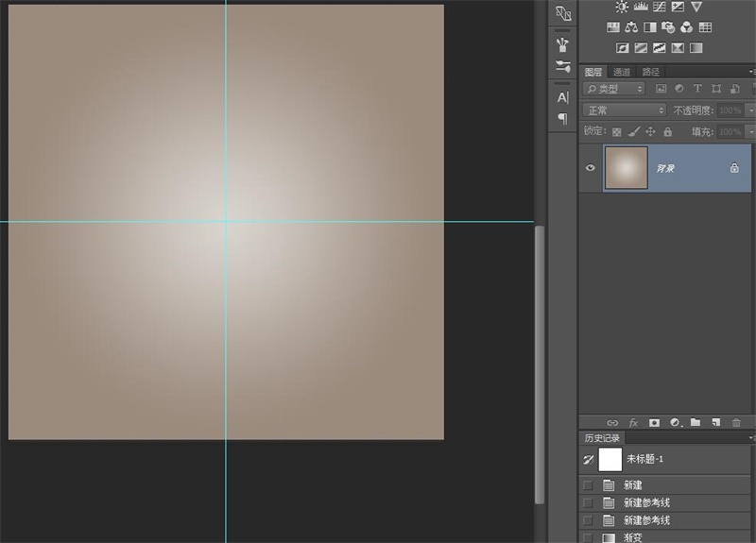
Task: Set history brush source box beside 新建
Action: 588,485
